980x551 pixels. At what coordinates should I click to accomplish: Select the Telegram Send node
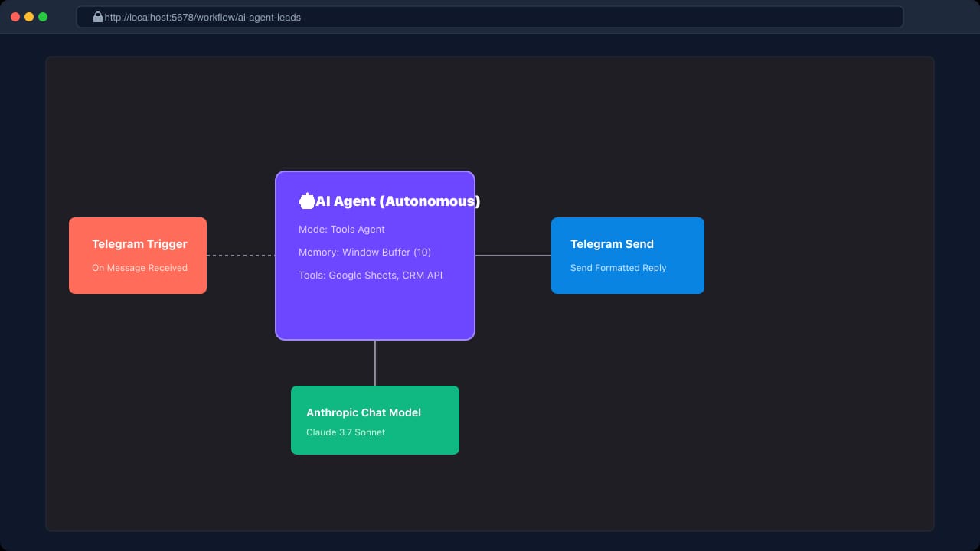point(628,256)
